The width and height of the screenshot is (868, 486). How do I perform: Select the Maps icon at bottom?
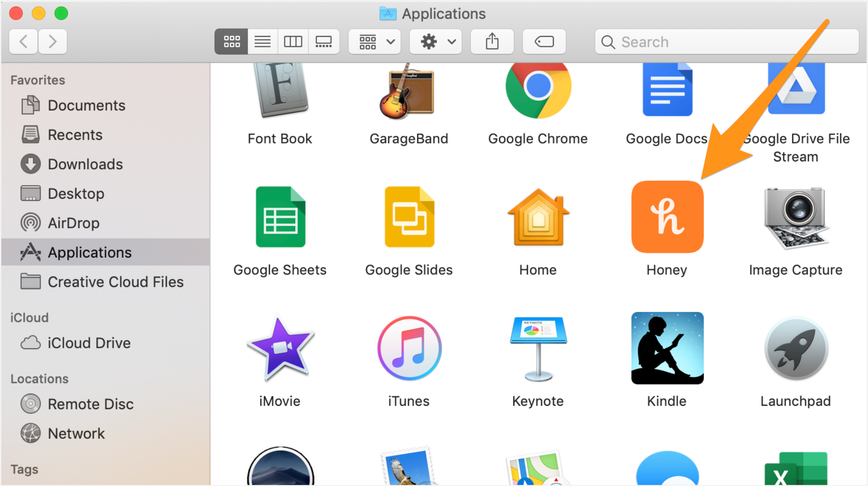click(x=537, y=467)
